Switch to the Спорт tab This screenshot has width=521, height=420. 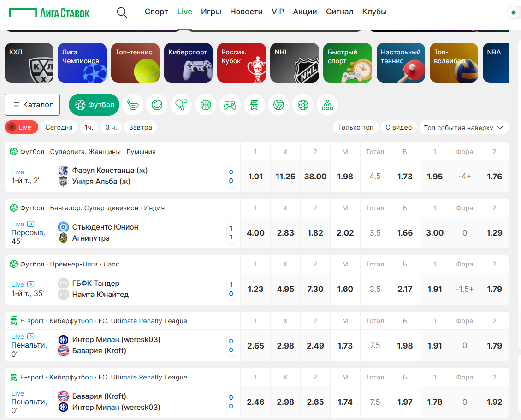[156, 12]
